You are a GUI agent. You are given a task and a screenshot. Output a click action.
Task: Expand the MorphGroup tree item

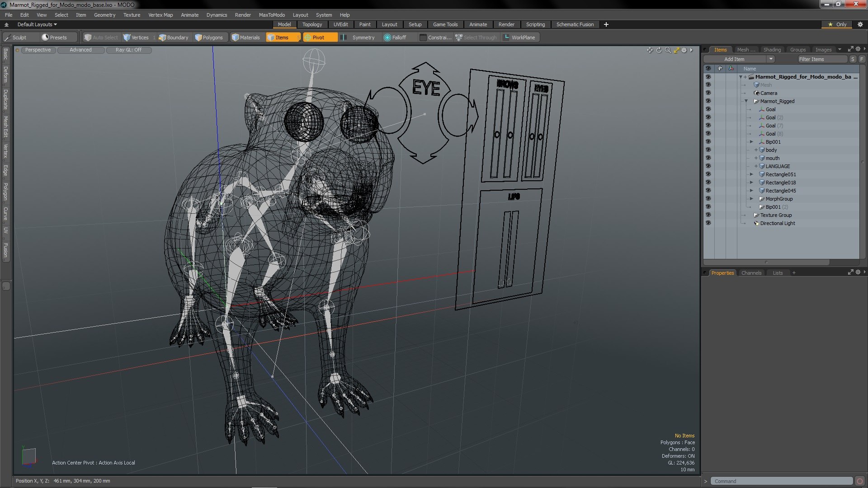[x=752, y=198]
